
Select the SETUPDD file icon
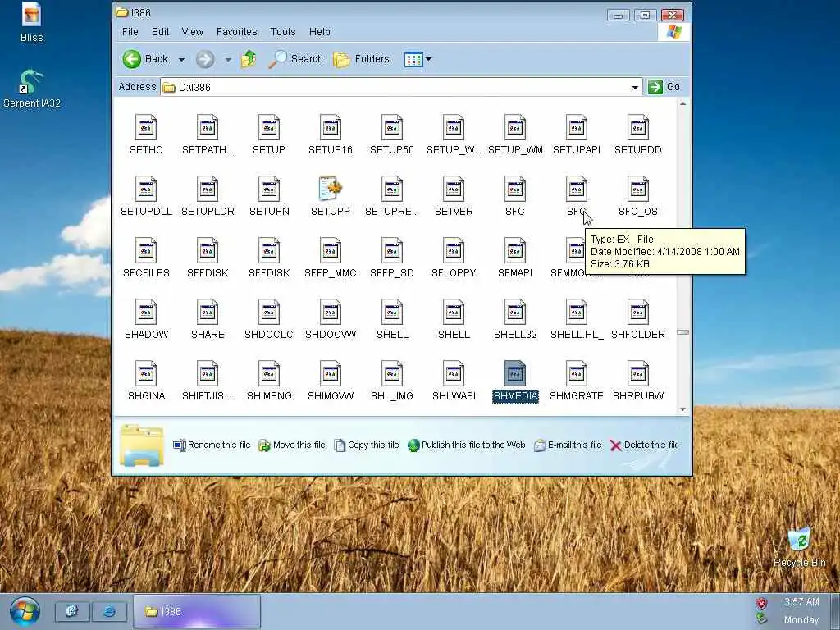[637, 127]
